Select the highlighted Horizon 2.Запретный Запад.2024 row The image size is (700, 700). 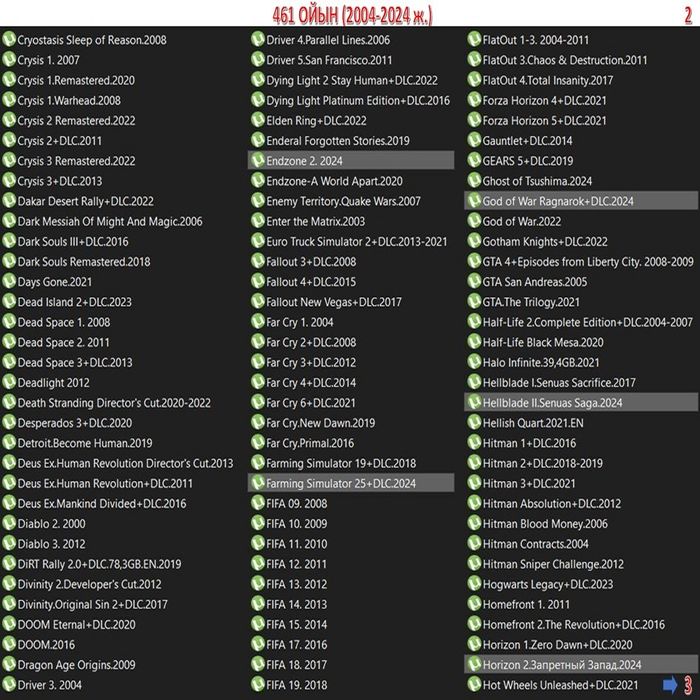click(x=581, y=664)
